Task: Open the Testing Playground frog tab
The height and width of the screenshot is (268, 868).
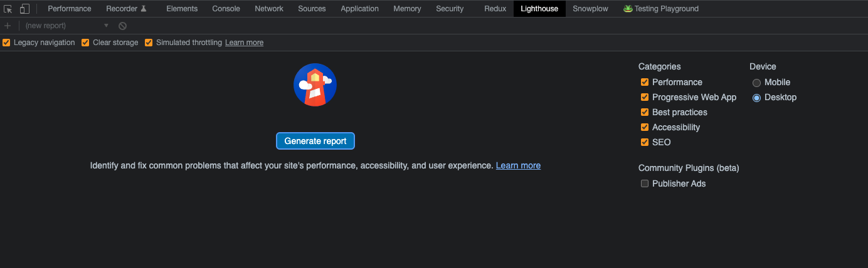Action: 660,9
